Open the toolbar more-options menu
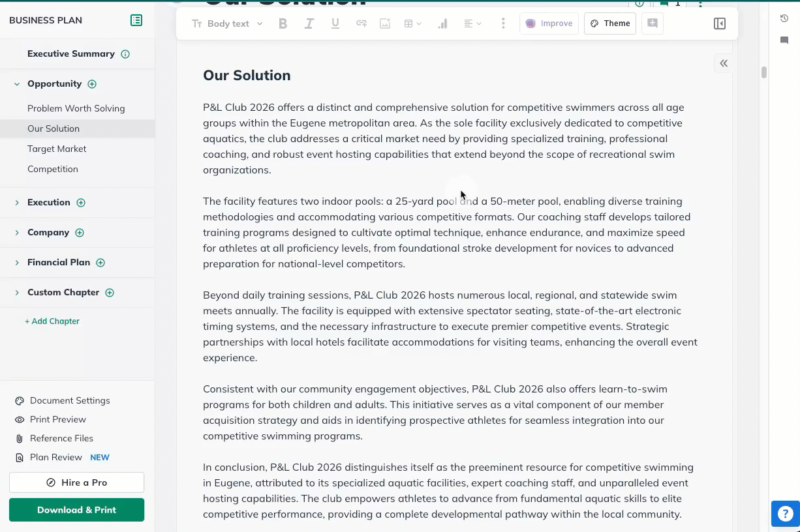The image size is (800, 532). [x=502, y=23]
